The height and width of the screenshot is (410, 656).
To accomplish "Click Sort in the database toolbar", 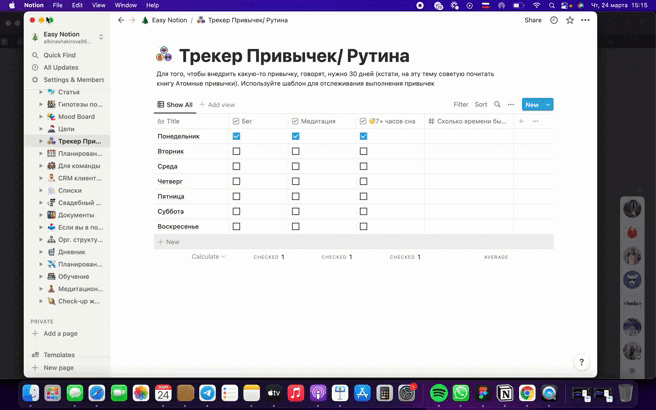I will 481,105.
